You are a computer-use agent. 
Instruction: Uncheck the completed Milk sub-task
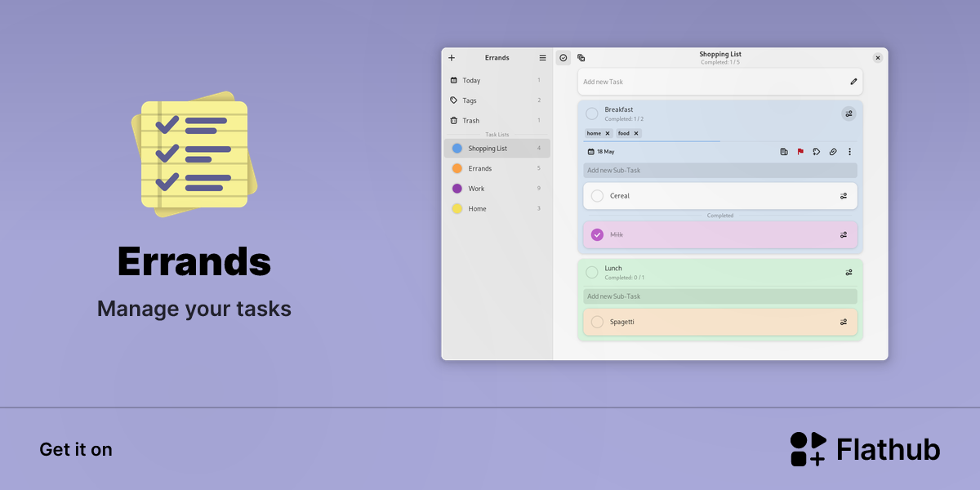click(597, 234)
